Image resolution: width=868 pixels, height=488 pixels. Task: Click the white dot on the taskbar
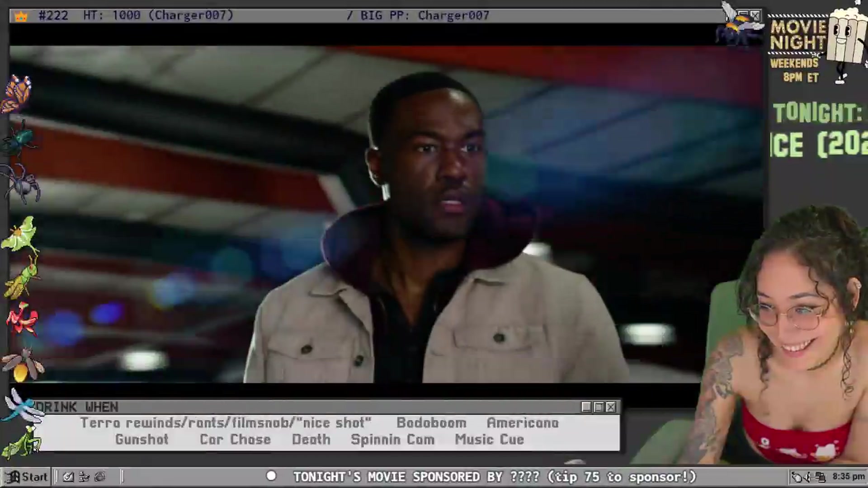click(271, 476)
